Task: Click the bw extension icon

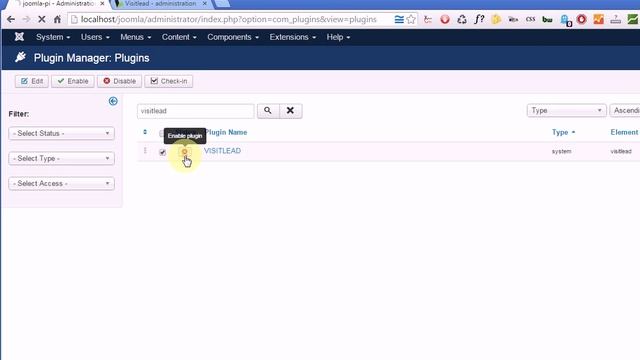Action: pyautogui.click(x=547, y=19)
